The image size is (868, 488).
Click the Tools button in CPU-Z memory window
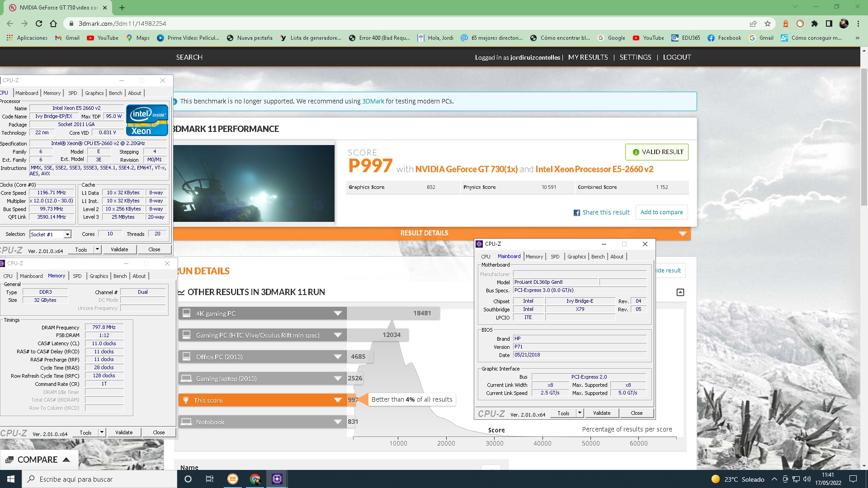85,432
